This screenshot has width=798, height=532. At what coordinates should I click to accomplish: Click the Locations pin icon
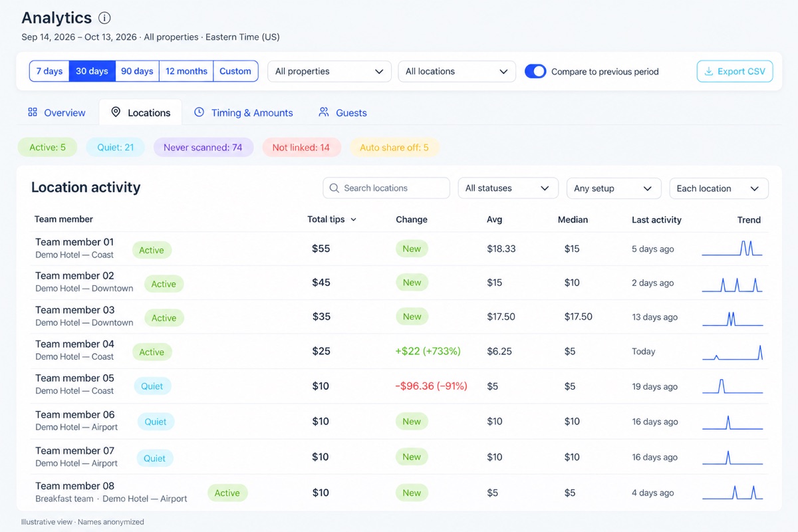116,112
